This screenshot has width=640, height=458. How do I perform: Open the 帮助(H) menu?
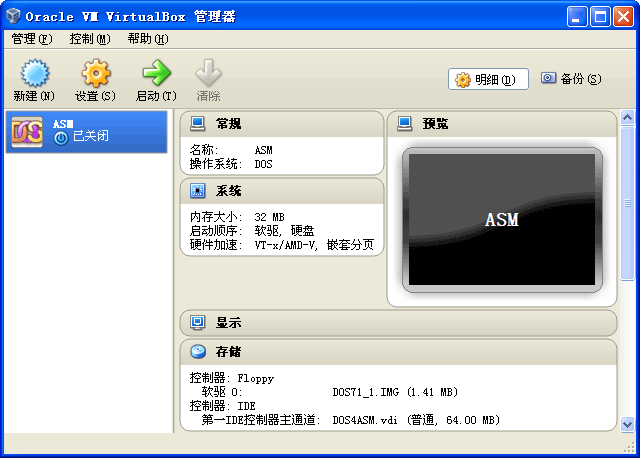coord(148,39)
